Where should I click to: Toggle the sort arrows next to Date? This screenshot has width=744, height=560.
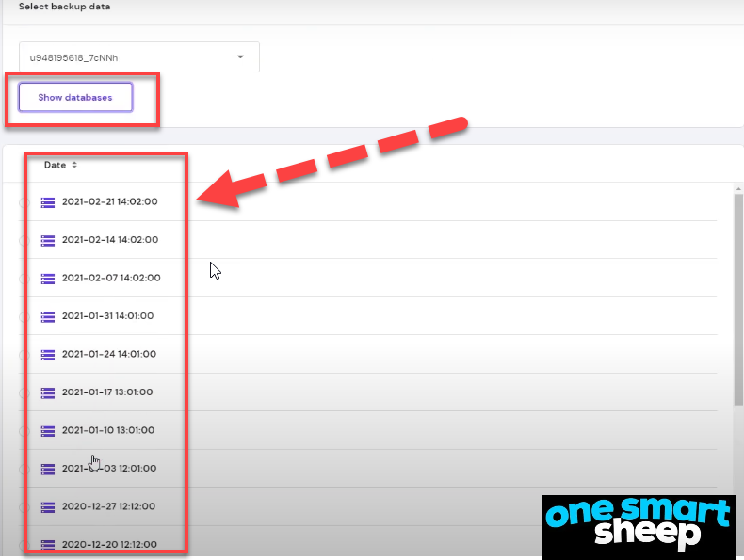74,165
